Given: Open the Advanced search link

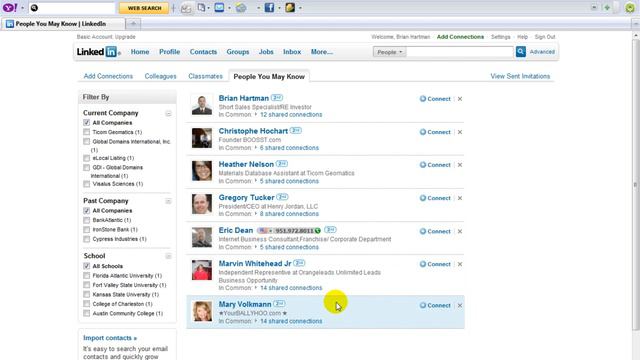Looking at the screenshot, I should pos(542,52).
